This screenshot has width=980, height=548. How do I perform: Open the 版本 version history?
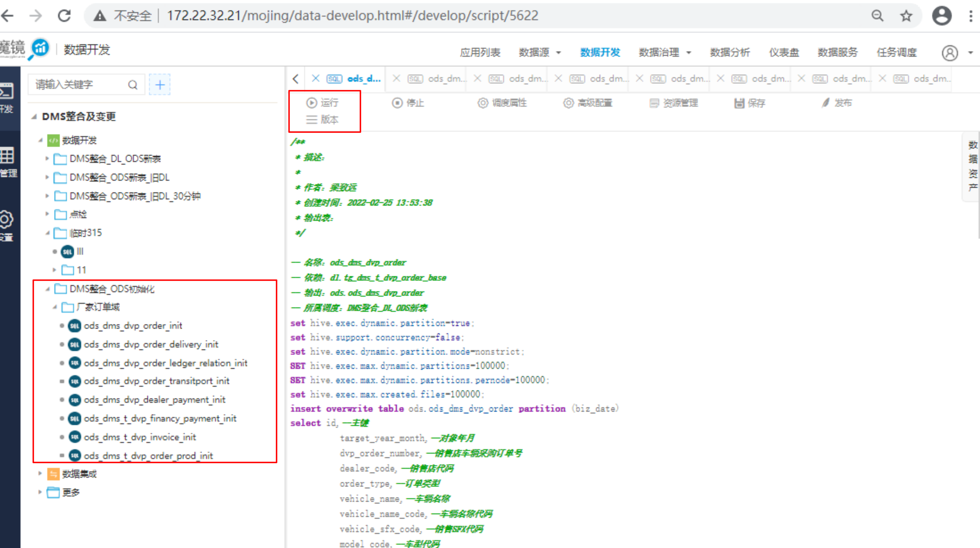(x=322, y=120)
